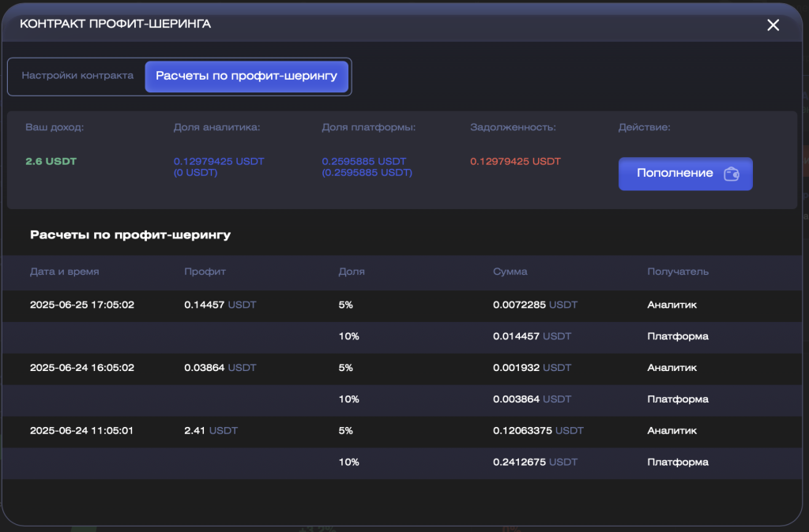Click the sum 0.003864 USDT
The width and height of the screenshot is (809, 532).
click(532, 399)
